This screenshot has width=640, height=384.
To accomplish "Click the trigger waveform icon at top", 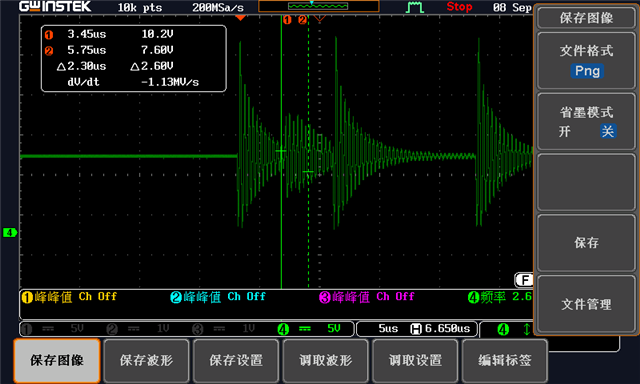I will [x=415, y=7].
